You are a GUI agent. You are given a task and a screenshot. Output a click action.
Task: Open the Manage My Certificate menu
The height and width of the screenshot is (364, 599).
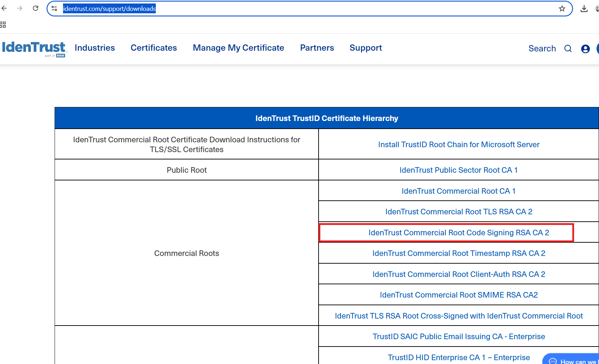[238, 48]
